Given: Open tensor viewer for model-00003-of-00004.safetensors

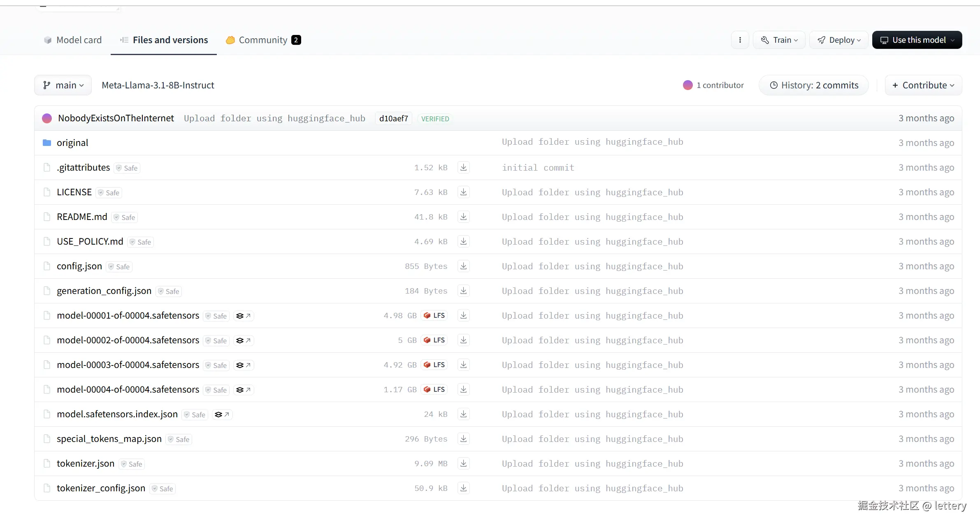Looking at the screenshot, I should 244,365.
